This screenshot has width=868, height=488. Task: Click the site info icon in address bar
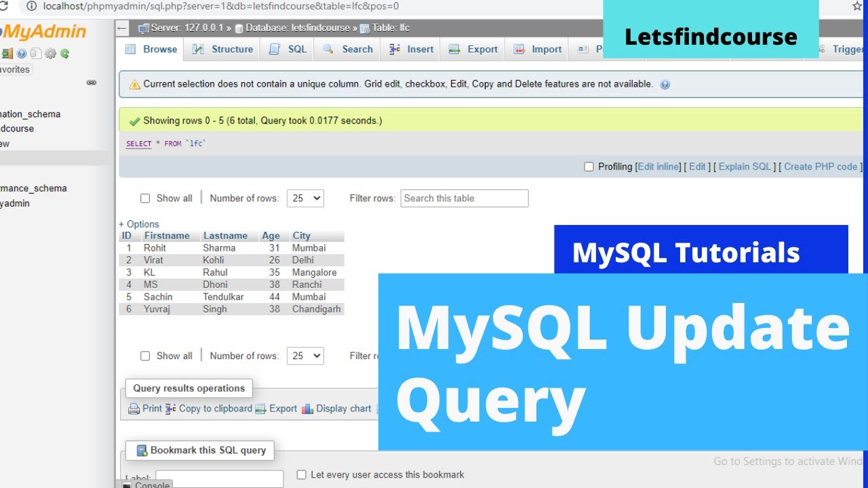[31, 6]
